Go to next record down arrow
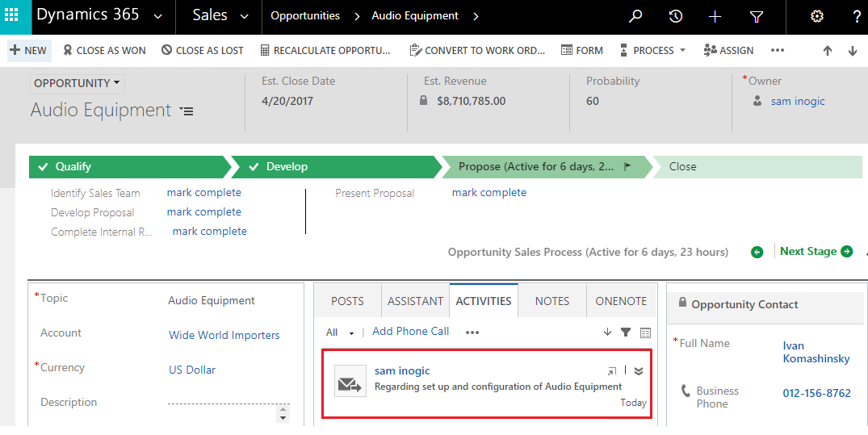Viewport: 868px width, 435px height. point(853,50)
